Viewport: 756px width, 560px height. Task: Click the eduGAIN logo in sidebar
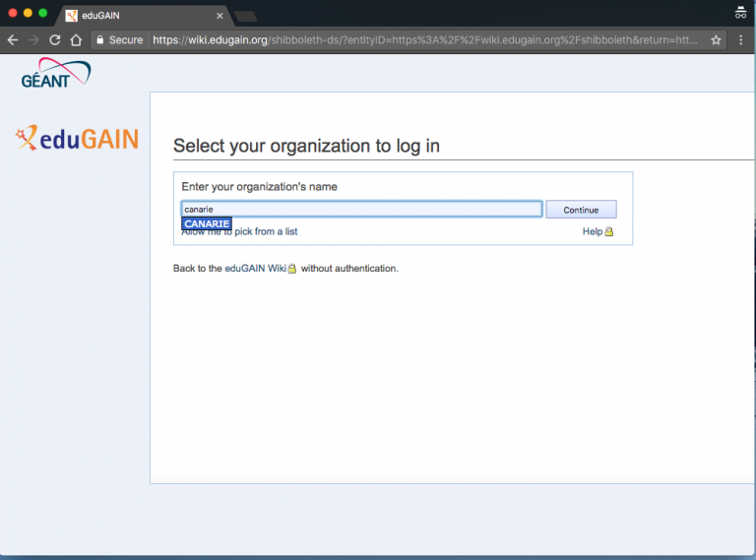[x=78, y=139]
